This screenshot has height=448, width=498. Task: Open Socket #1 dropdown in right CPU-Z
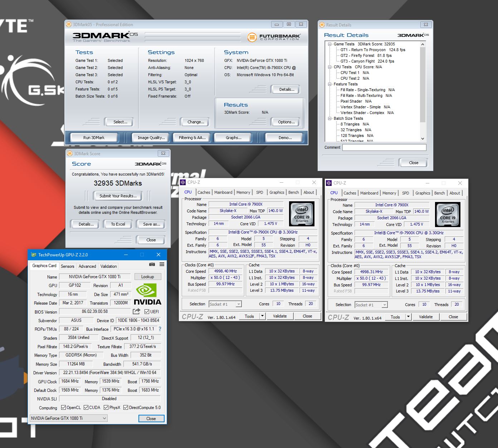click(371, 305)
